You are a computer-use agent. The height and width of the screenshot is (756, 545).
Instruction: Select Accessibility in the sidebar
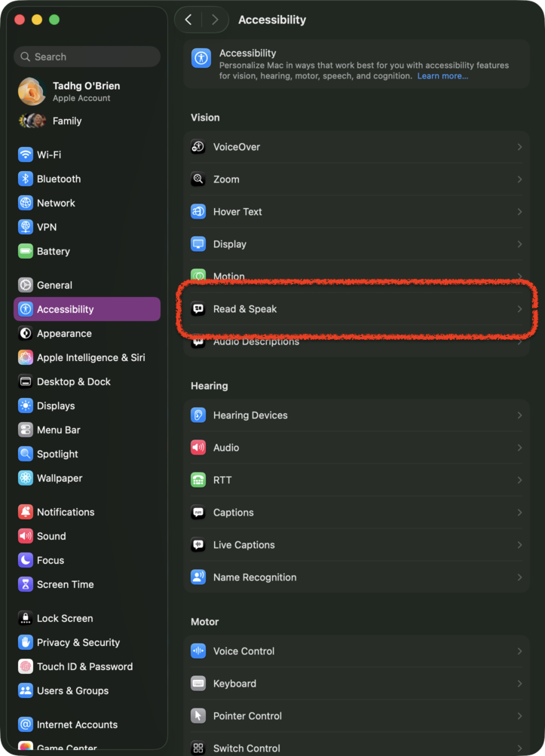coord(87,309)
